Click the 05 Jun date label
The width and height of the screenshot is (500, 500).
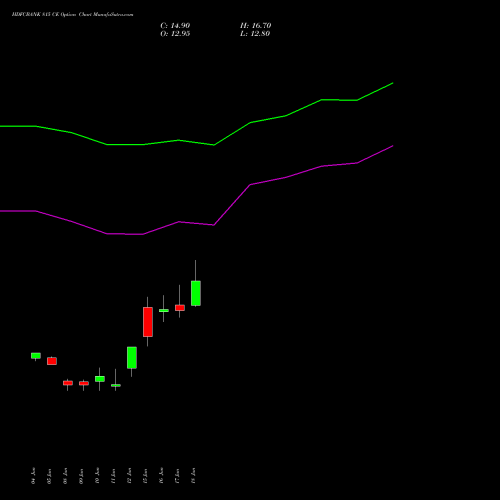pyautogui.click(x=49, y=476)
